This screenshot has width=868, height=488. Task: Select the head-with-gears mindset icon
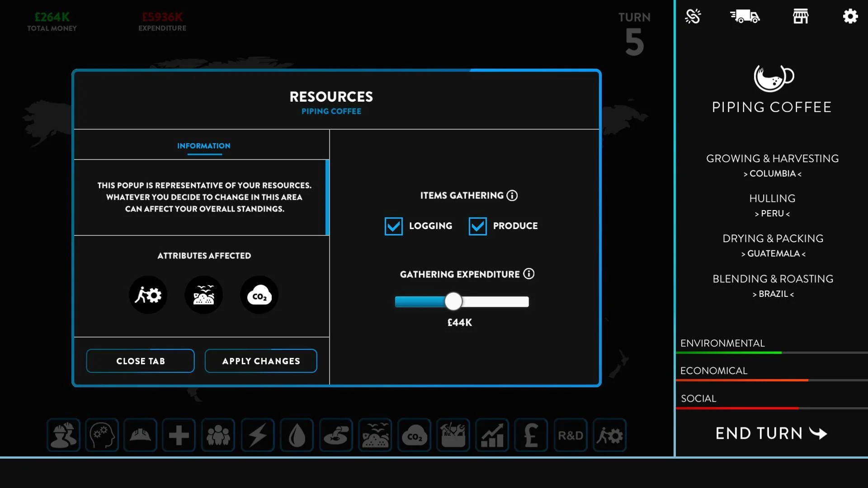click(102, 435)
